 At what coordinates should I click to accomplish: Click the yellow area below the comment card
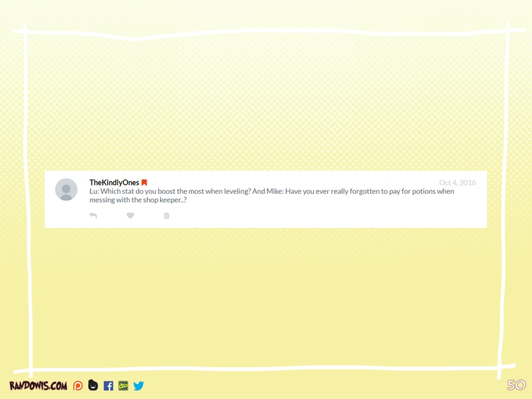click(x=266, y=296)
